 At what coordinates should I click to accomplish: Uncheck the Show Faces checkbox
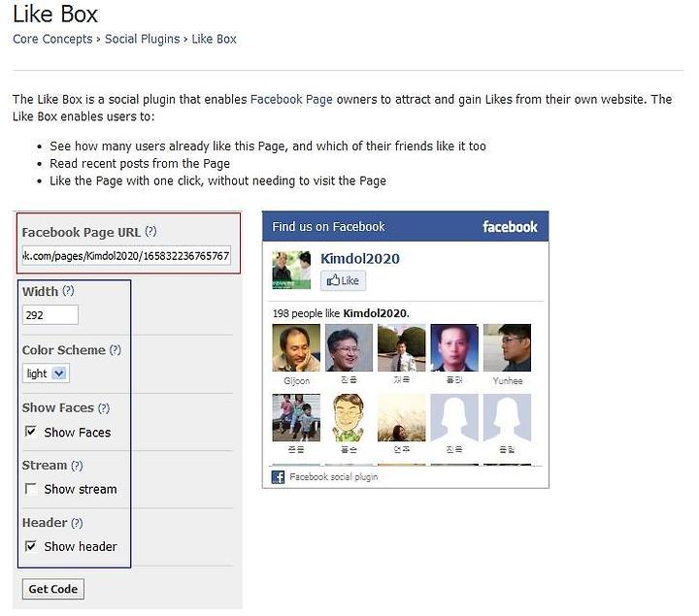[x=31, y=432]
